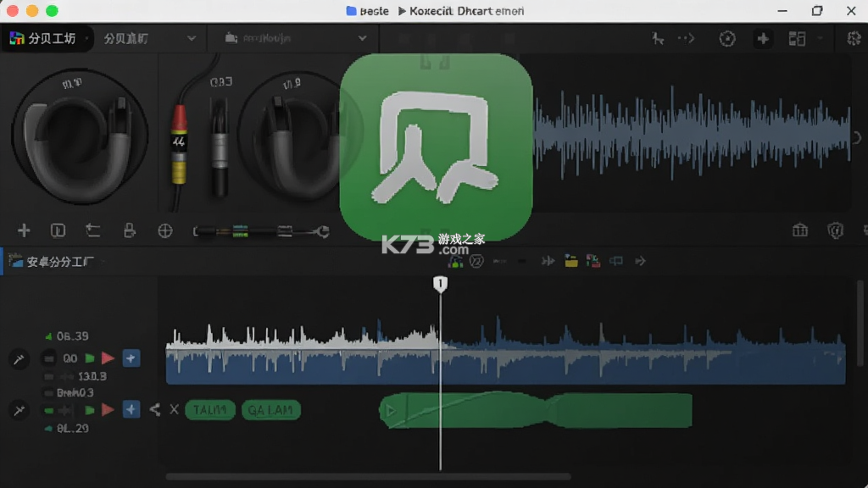Open the library bank icon
The width and height of the screenshot is (868, 488).
[x=800, y=230]
